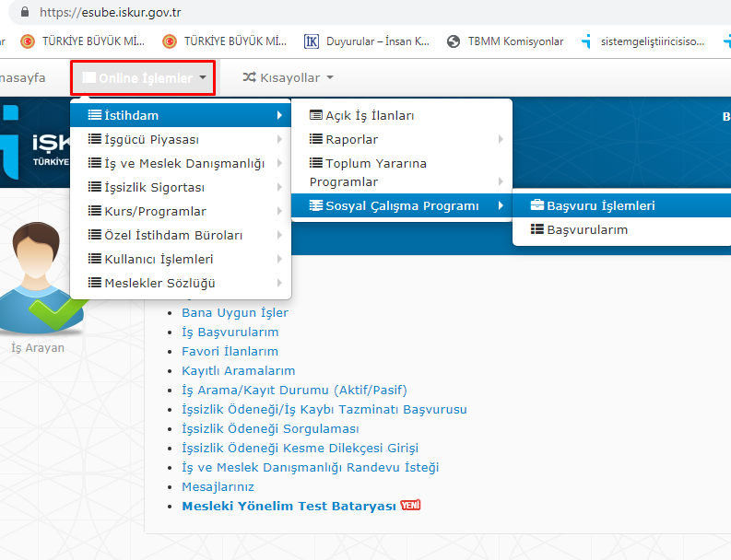Expand the Raporlar submenu arrow
The height and width of the screenshot is (560, 731).
point(501,140)
